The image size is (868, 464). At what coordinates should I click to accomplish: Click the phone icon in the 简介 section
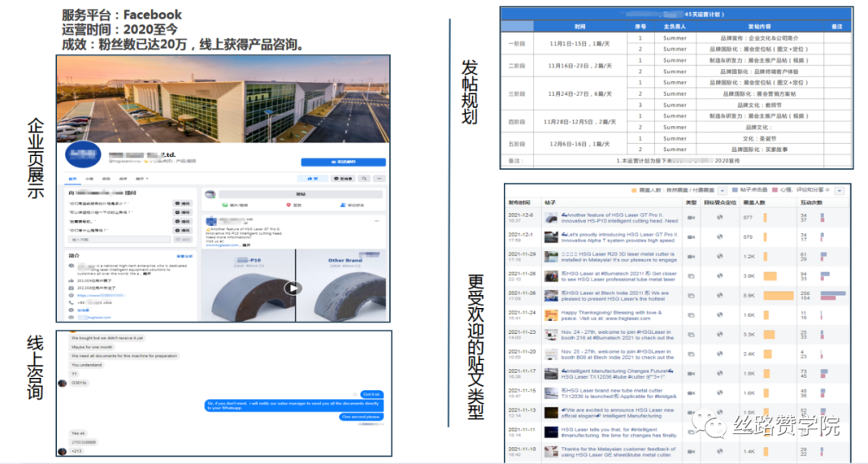pyautogui.click(x=72, y=303)
